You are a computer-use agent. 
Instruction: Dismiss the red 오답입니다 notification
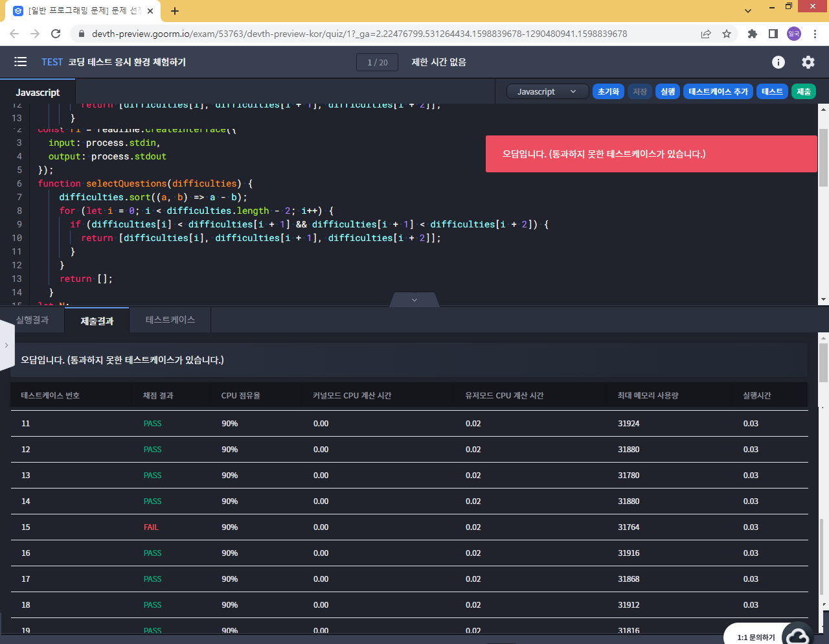pyautogui.click(x=652, y=154)
